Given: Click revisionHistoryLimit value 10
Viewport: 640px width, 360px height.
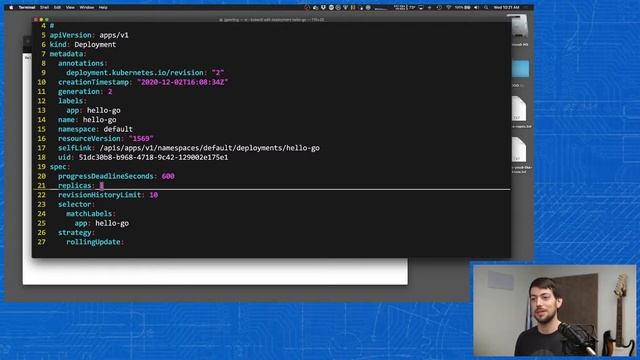Looking at the screenshot, I should pyautogui.click(x=153, y=195).
